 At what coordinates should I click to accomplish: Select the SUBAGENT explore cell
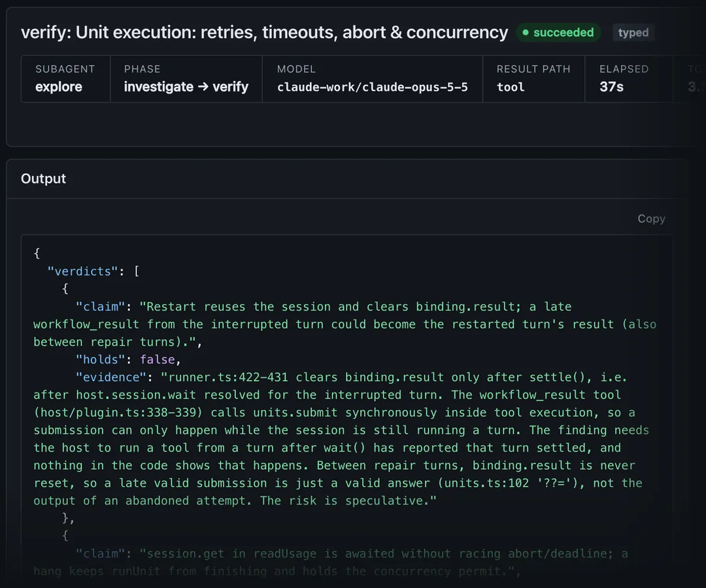pos(66,79)
